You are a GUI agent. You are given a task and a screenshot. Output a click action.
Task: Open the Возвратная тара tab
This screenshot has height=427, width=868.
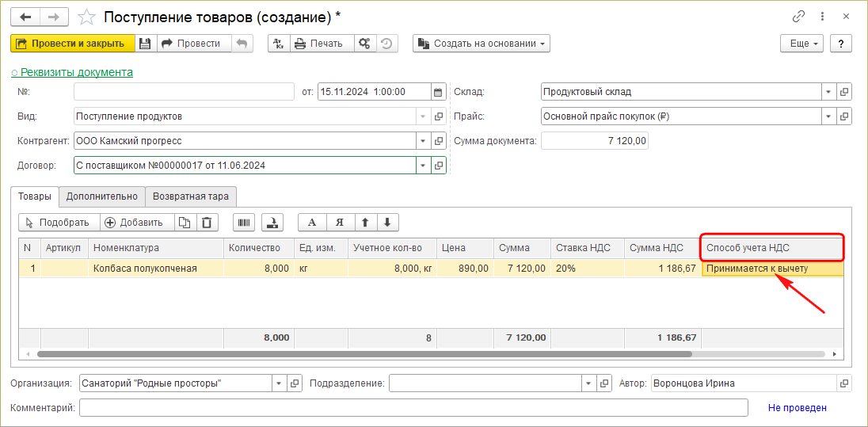[x=191, y=196]
